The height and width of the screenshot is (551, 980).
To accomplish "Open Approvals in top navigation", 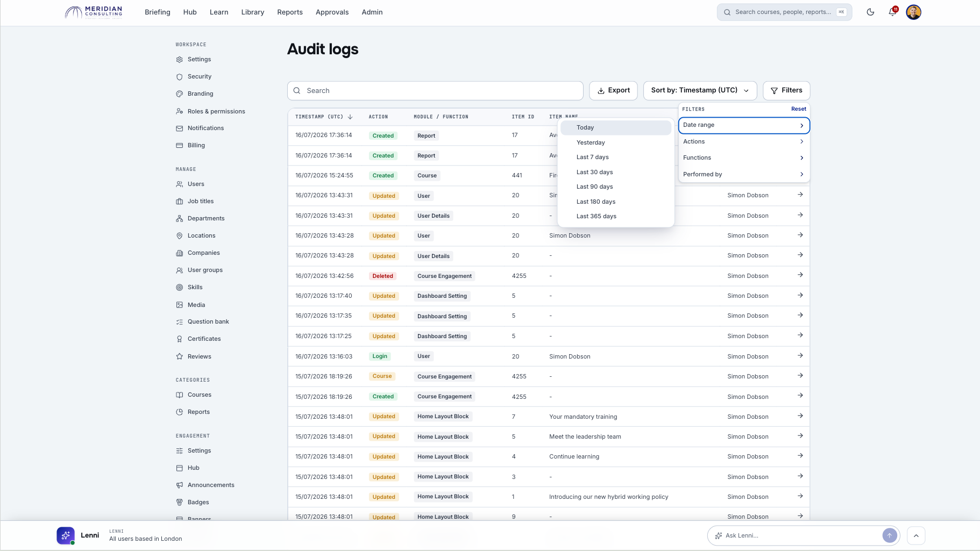I will pyautogui.click(x=332, y=12).
